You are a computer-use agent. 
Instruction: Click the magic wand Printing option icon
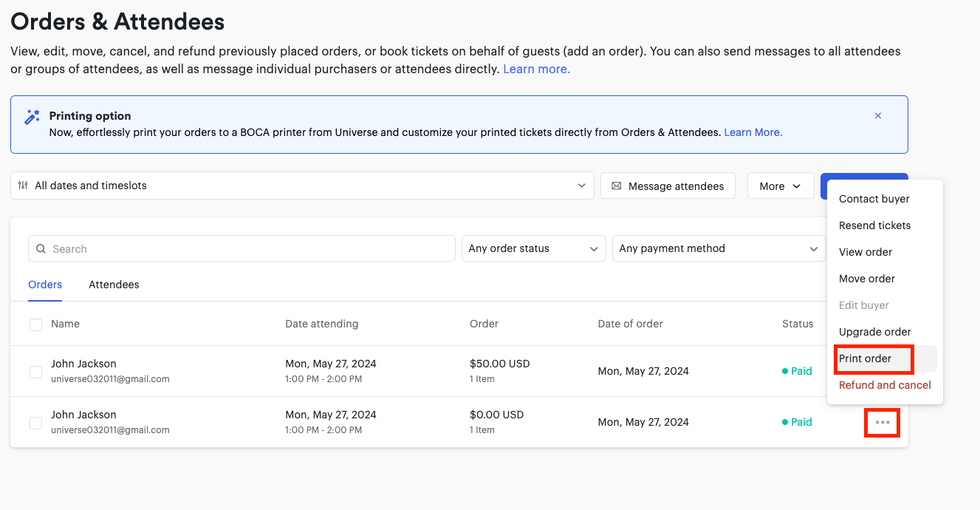32,117
